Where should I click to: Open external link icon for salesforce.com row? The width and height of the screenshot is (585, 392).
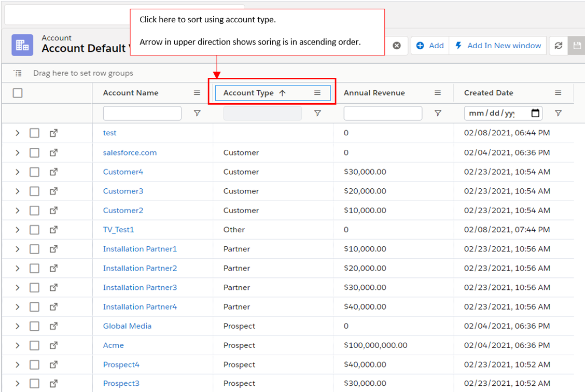pos(53,152)
